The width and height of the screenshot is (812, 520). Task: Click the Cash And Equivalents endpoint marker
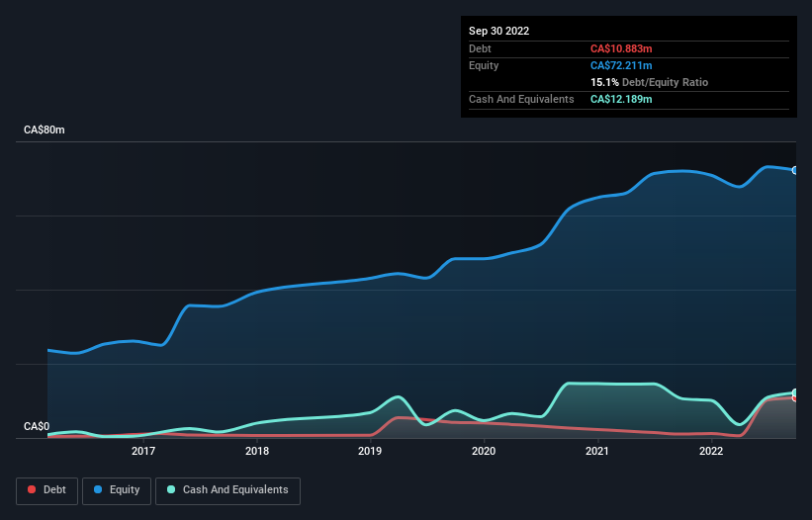795,393
